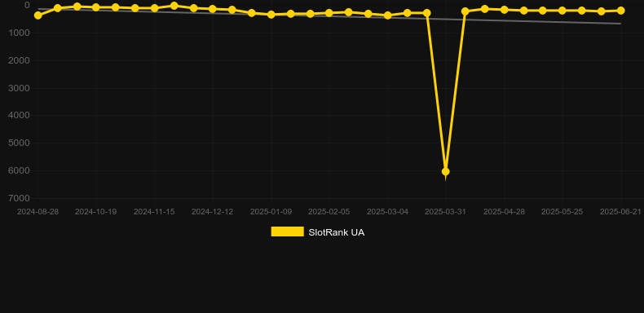Select the data point above 2024-10-19

96,7
